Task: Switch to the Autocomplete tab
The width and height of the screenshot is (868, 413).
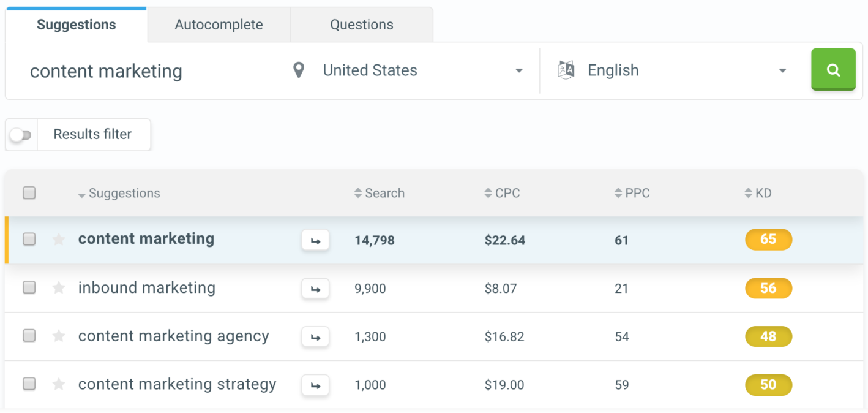Action: (219, 25)
